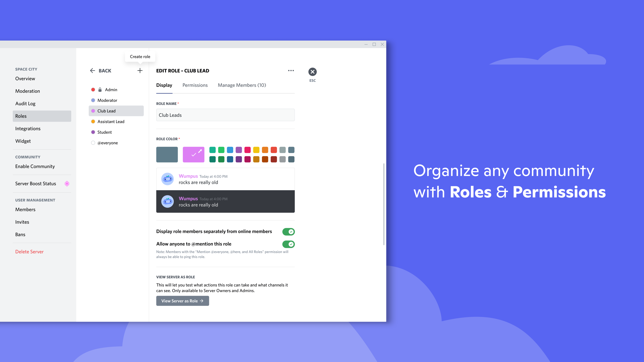
Task: Click the Admin role icon in sidebar
Action: point(93,89)
